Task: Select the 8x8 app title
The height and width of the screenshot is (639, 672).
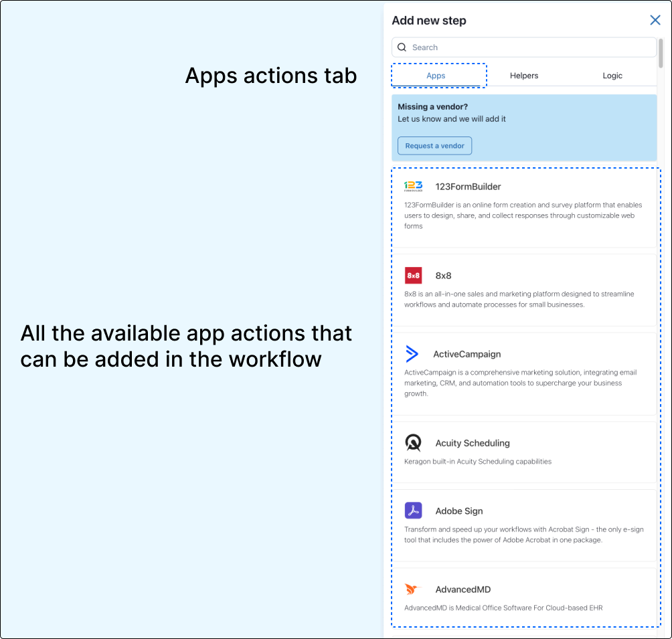Action: 443,276
